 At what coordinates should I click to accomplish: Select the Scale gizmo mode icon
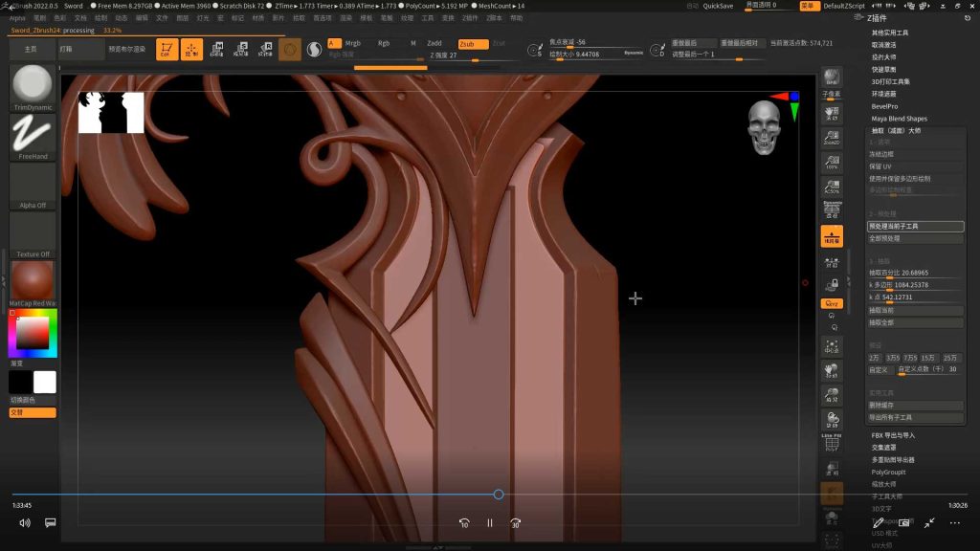240,50
